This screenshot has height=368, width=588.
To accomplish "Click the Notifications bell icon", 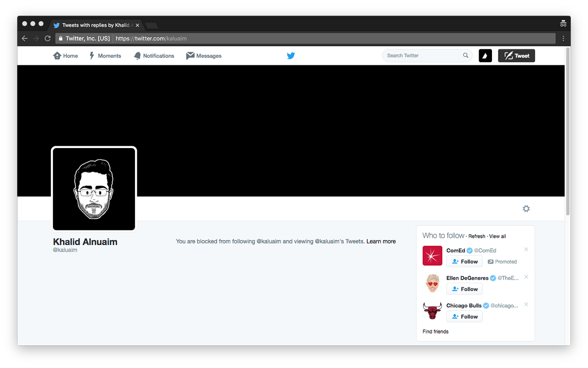I will pyautogui.click(x=137, y=56).
